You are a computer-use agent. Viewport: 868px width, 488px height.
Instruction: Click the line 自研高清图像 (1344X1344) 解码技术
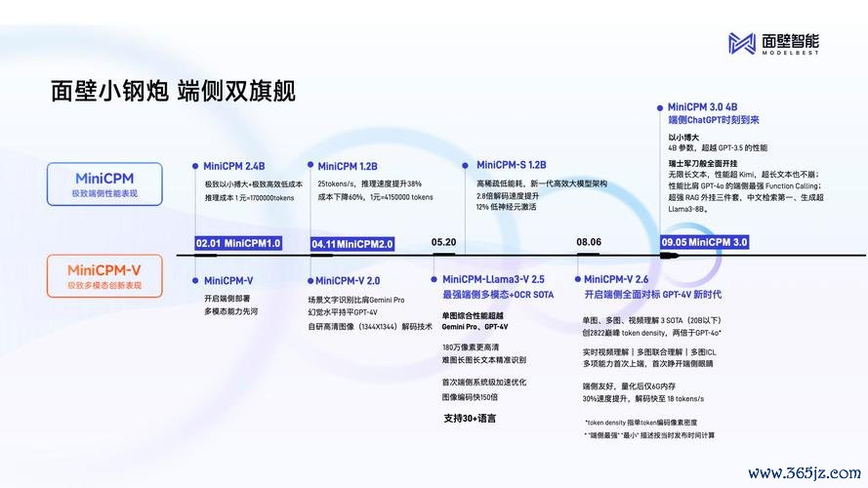click(370, 326)
